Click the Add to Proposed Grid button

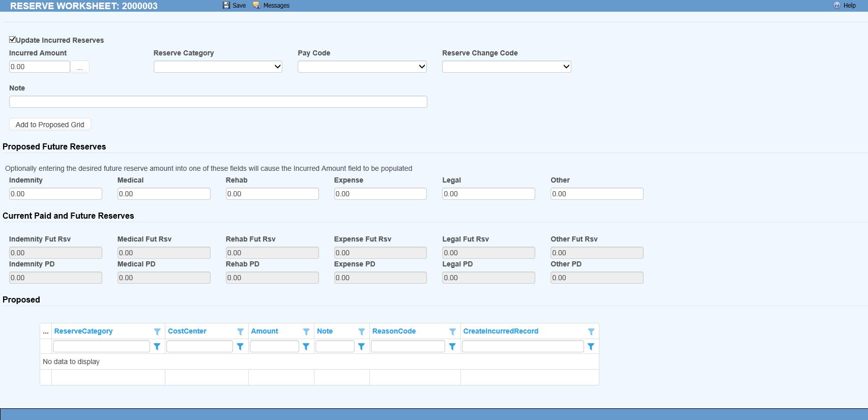click(x=50, y=125)
